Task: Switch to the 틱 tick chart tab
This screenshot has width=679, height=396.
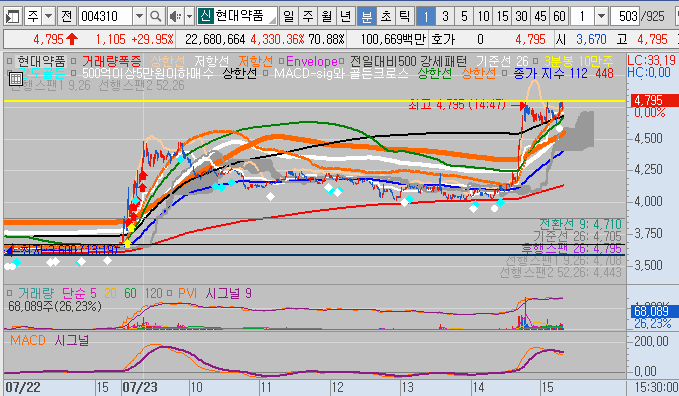Action: coord(404,16)
